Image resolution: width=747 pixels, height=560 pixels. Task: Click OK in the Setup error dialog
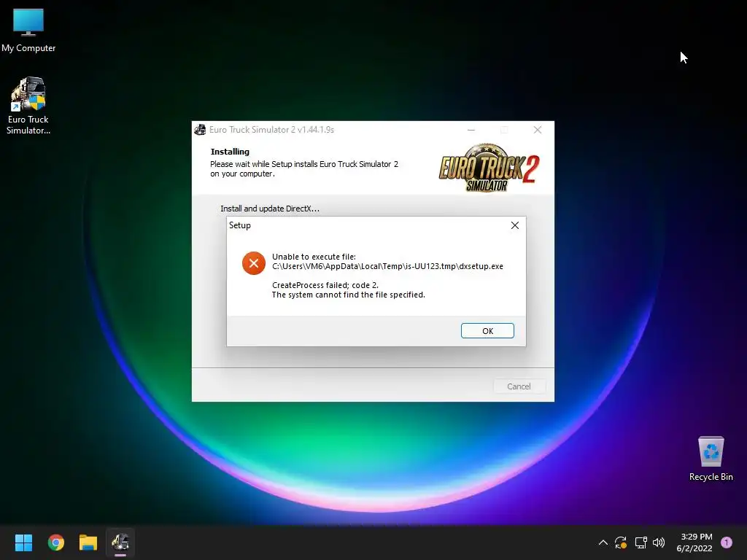pos(487,331)
